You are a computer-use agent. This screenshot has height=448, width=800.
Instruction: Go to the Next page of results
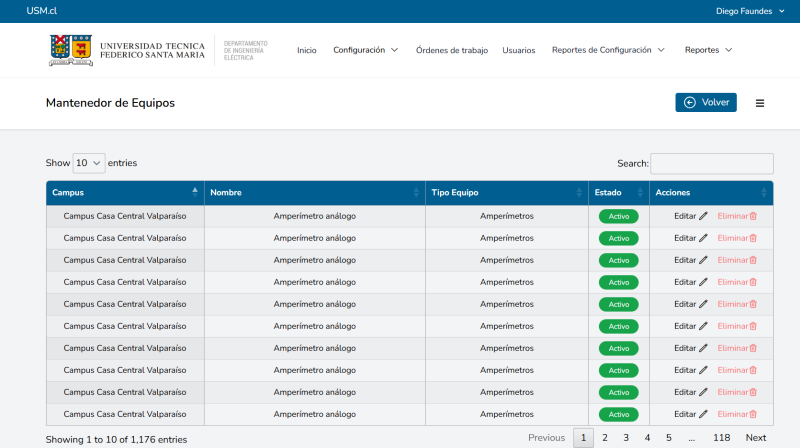[756, 438]
